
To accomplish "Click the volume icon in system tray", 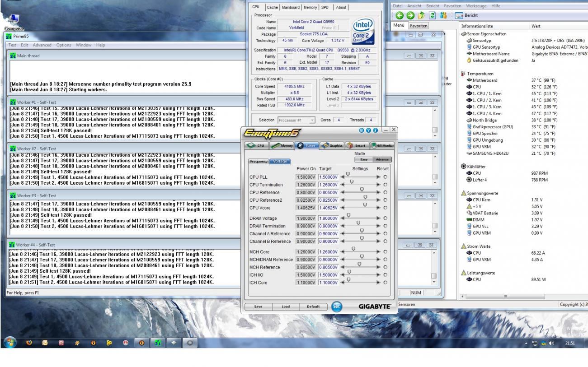I will point(550,343).
